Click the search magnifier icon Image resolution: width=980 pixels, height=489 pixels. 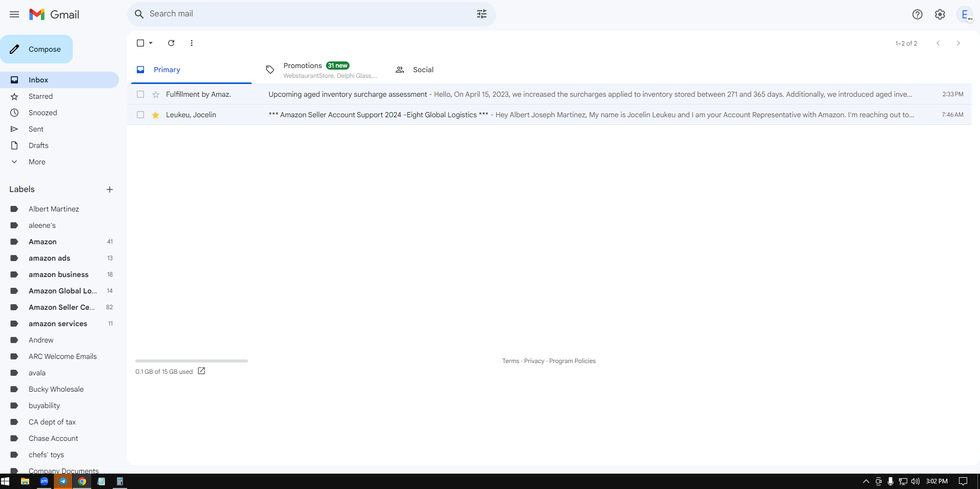(x=139, y=14)
